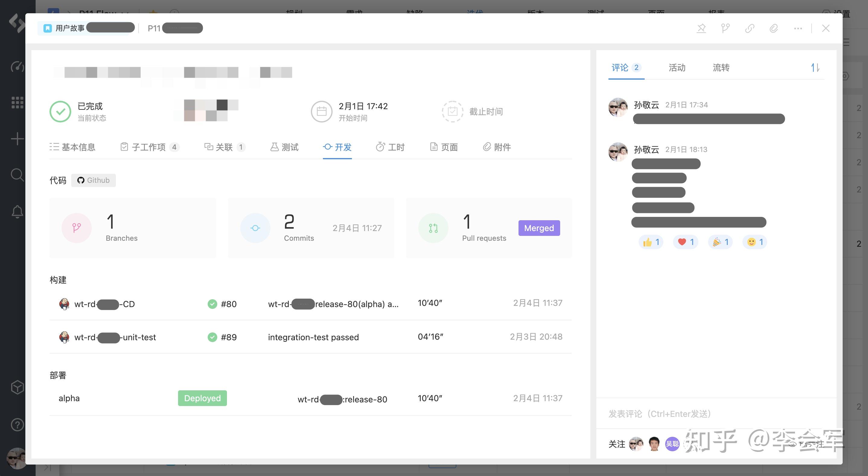The height and width of the screenshot is (476, 868).
Task: Open the apps grid icon in sidebar
Action: pos(17,102)
